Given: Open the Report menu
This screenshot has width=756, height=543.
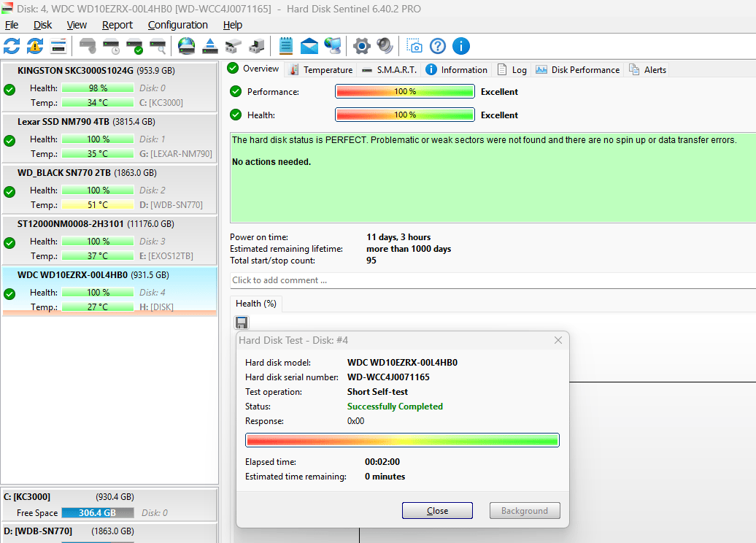Looking at the screenshot, I should [117, 25].
